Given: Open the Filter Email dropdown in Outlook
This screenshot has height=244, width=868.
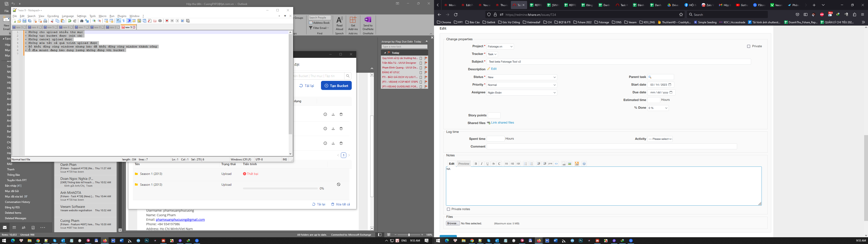Looking at the screenshot, I should (319, 28).
